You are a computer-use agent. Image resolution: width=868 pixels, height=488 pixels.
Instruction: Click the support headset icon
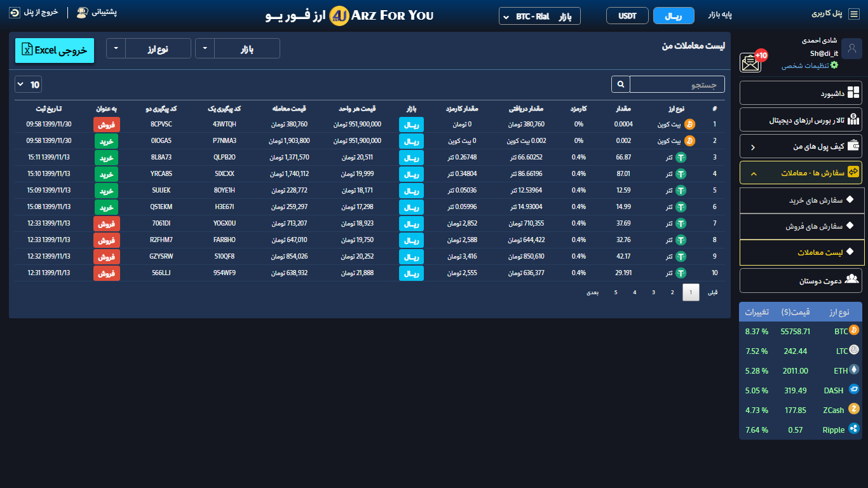pos(82,13)
